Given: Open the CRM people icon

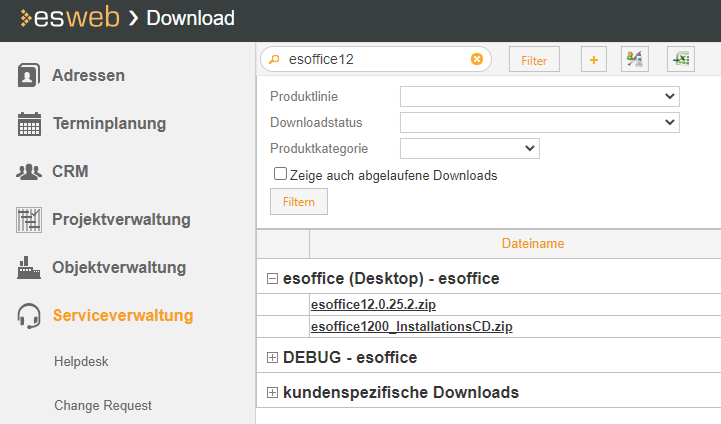Looking at the screenshot, I should pyautogui.click(x=29, y=172).
